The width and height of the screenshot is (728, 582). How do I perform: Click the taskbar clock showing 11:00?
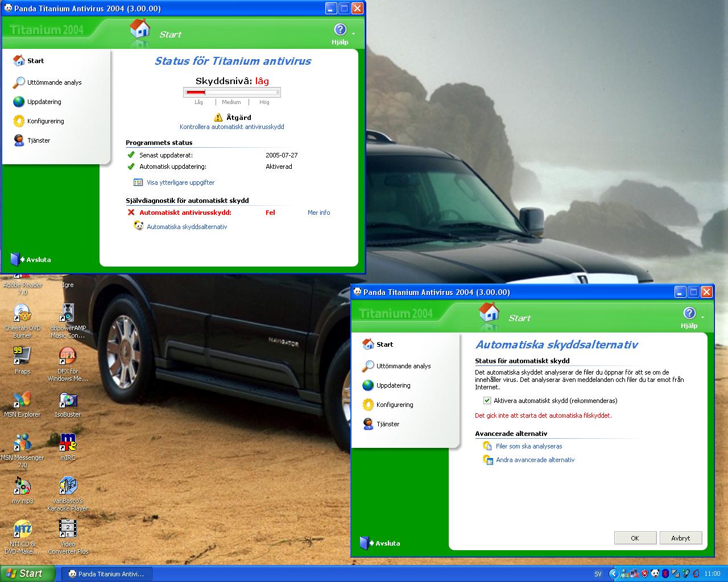713,574
